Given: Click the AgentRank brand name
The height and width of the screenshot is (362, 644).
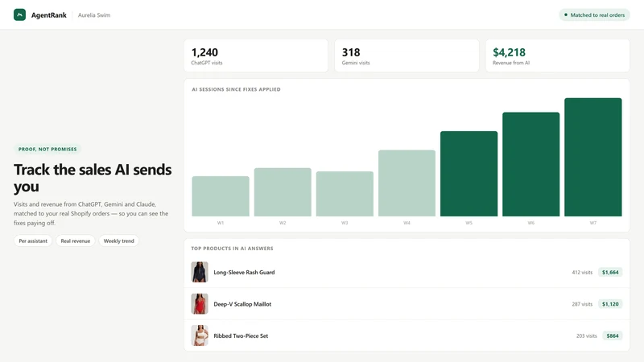Looking at the screenshot, I should [49, 15].
